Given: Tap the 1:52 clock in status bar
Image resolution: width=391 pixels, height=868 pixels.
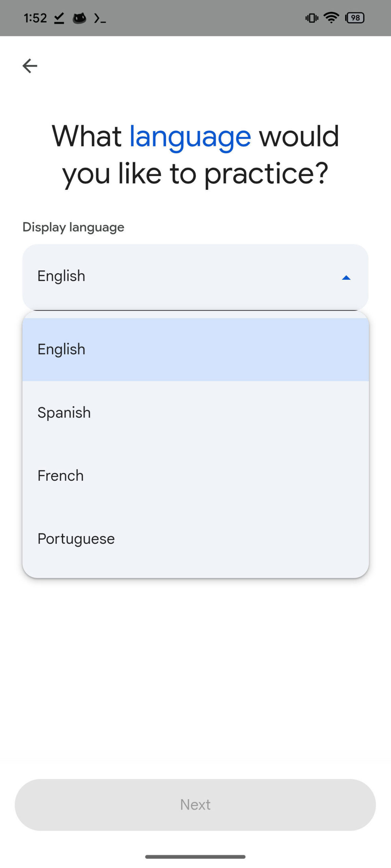Looking at the screenshot, I should click(35, 18).
